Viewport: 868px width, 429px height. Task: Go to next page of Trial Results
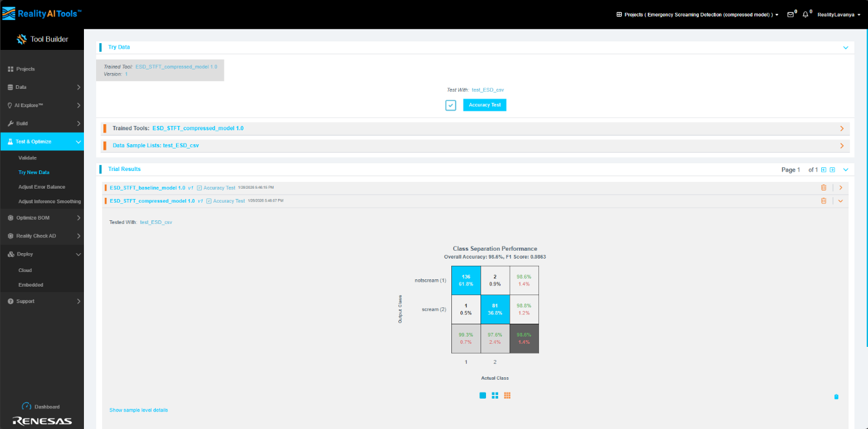832,170
